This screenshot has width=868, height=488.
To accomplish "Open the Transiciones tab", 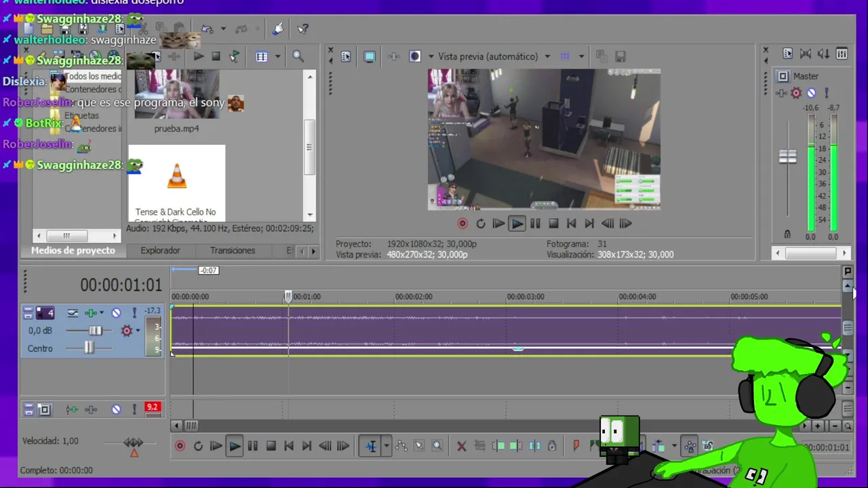I will pos(233,251).
